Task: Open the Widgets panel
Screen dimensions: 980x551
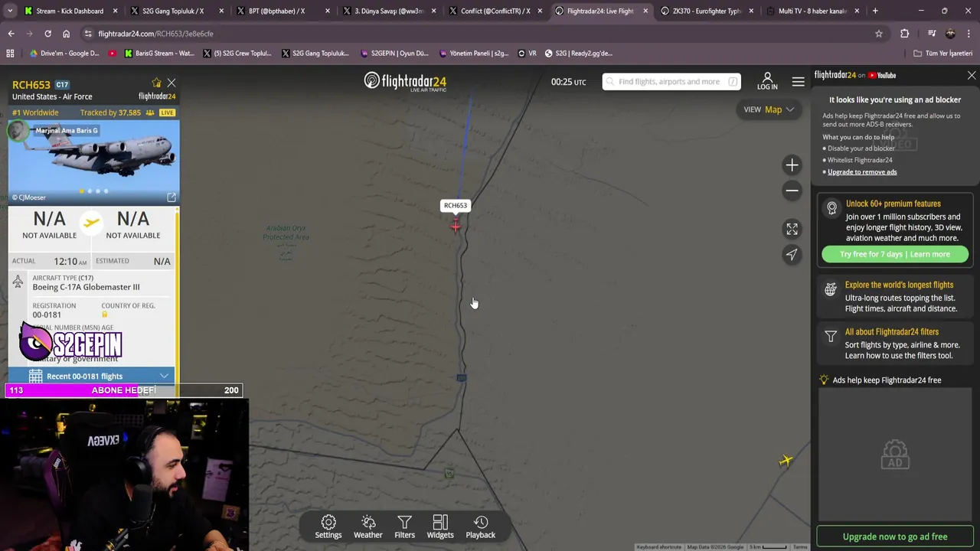Action: coord(440,527)
